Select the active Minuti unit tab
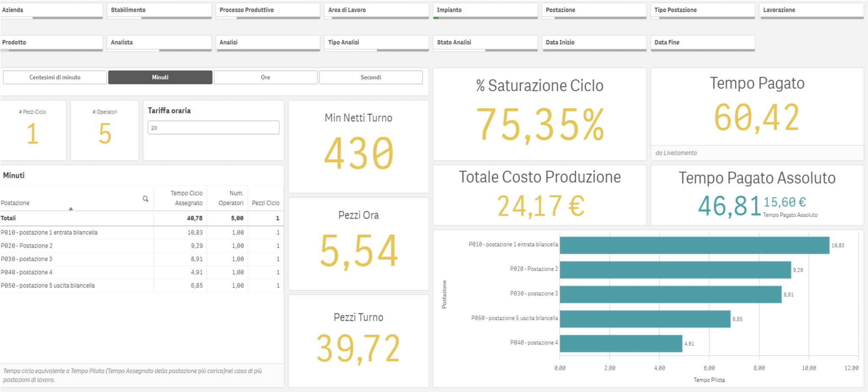 point(160,77)
